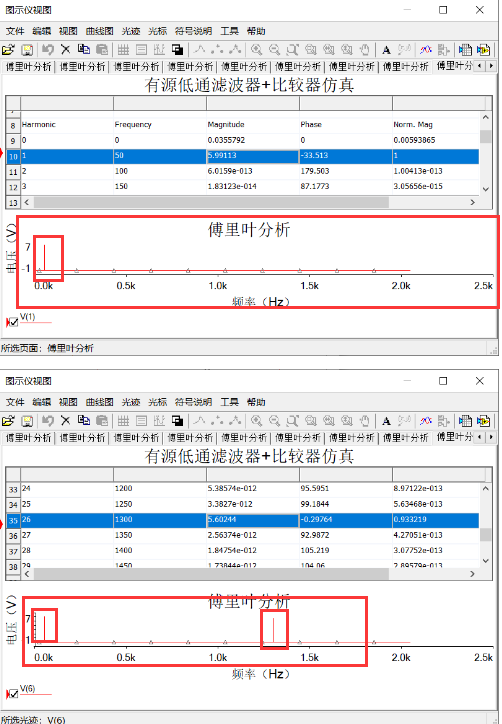Image resolution: width=502 pixels, height=724 pixels.
Task: Select row header 36 in lower table
Action: coord(13,536)
